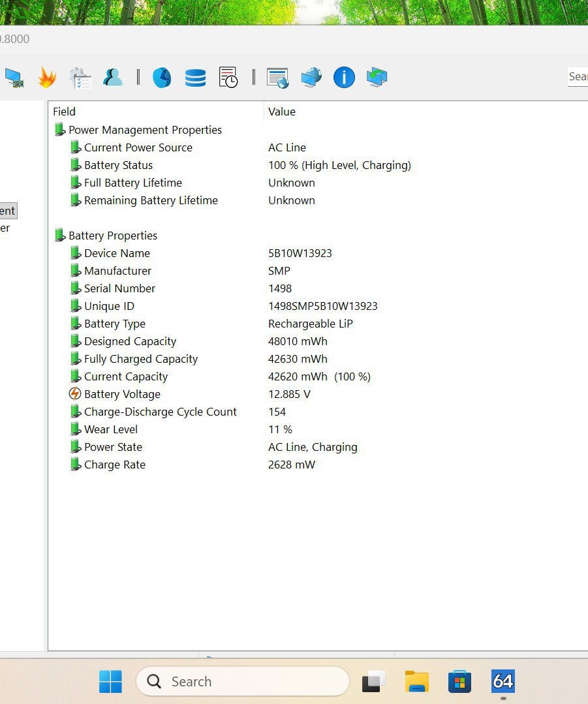588x704 pixels.
Task: Click the toolbar search field
Action: click(578, 77)
